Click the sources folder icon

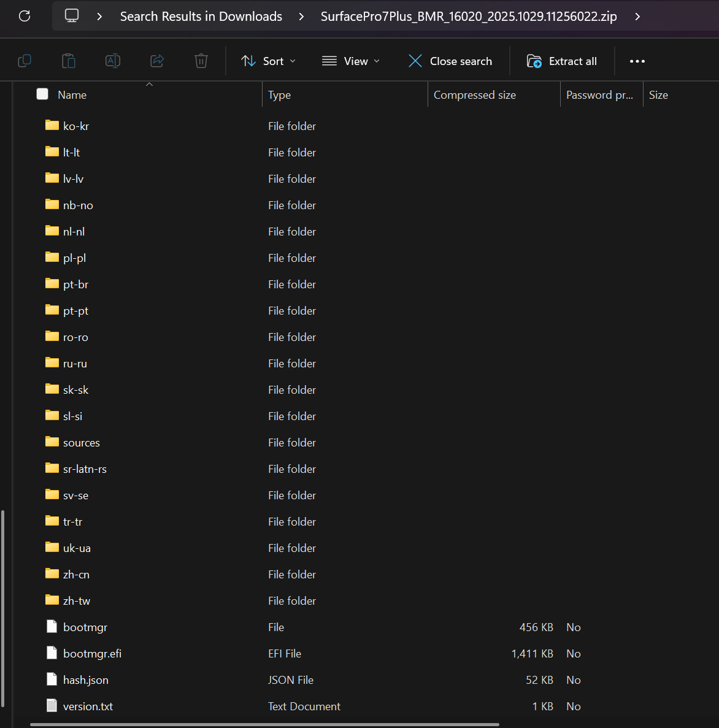(52, 442)
